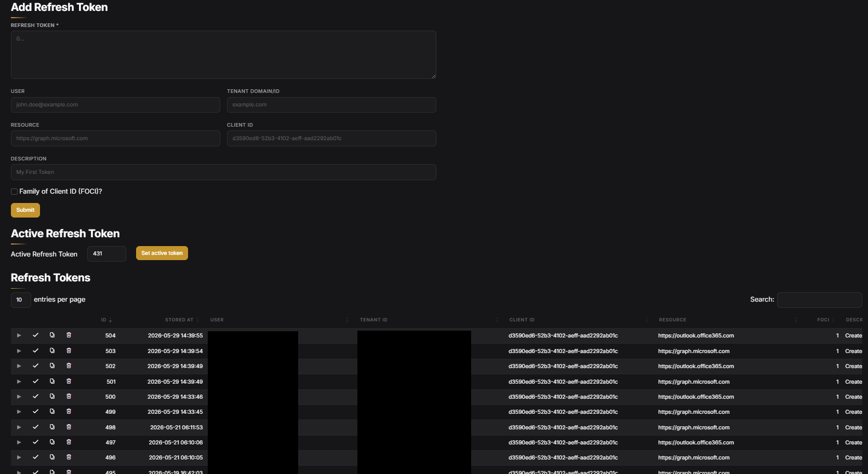
Task: Delete token 504 using the trash icon
Action: point(69,335)
